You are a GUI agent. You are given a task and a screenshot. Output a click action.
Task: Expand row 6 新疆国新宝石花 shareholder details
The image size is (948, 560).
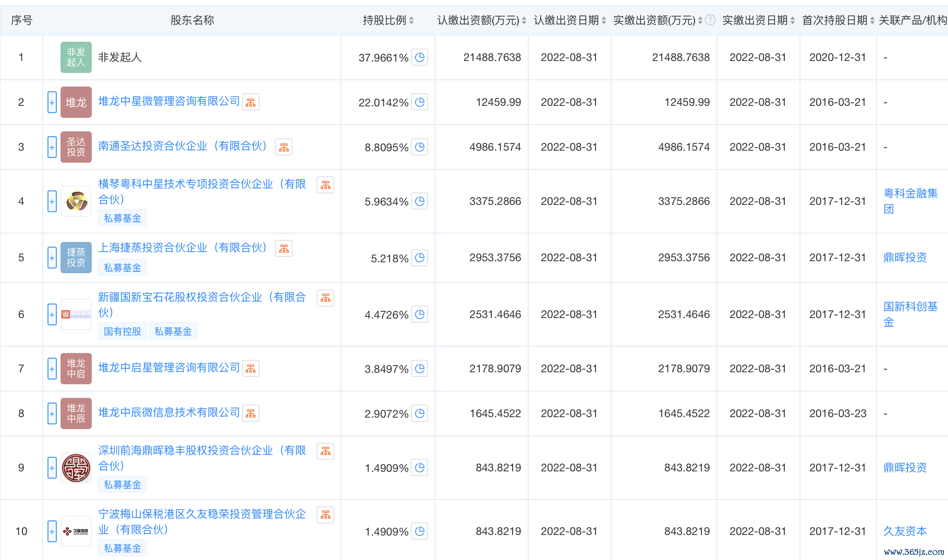[x=52, y=314]
